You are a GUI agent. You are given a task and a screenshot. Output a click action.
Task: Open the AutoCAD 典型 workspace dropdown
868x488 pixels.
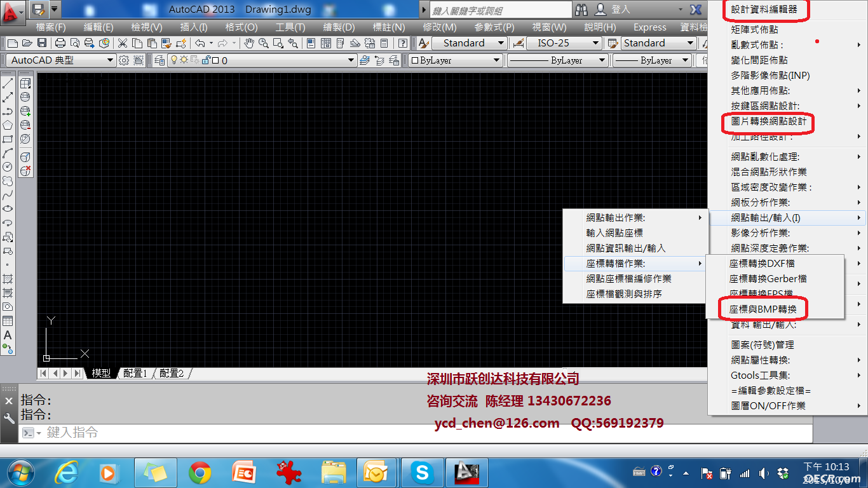[110, 60]
